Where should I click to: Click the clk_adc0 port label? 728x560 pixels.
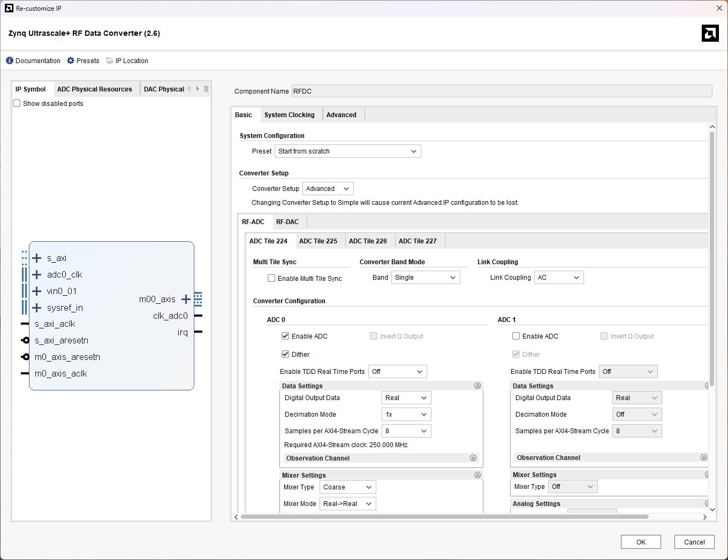click(x=170, y=316)
